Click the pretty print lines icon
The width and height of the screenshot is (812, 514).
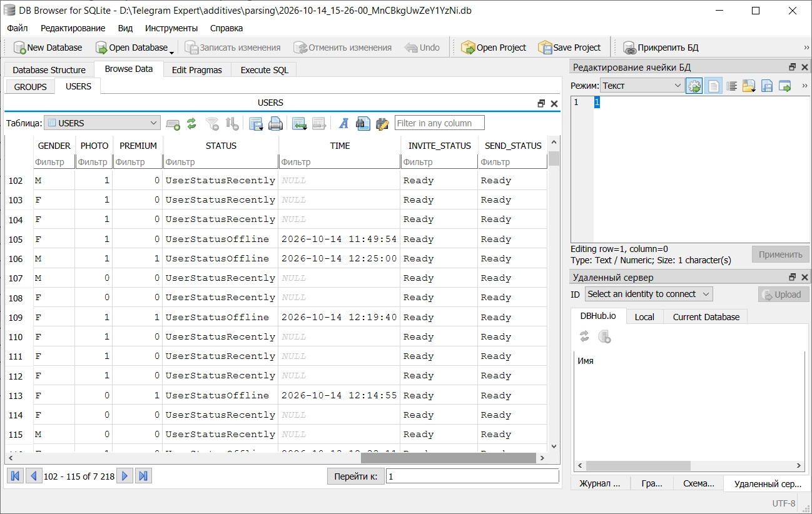coord(731,86)
